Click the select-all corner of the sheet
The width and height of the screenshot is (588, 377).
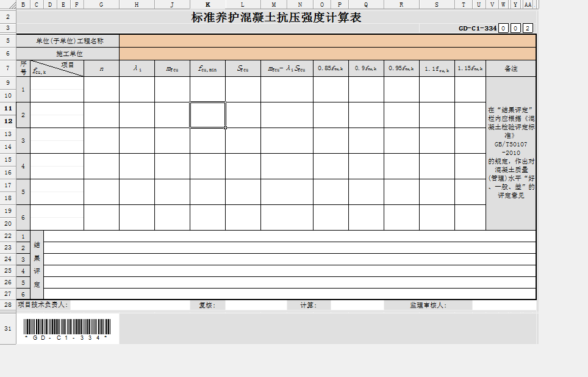click(x=7, y=4)
